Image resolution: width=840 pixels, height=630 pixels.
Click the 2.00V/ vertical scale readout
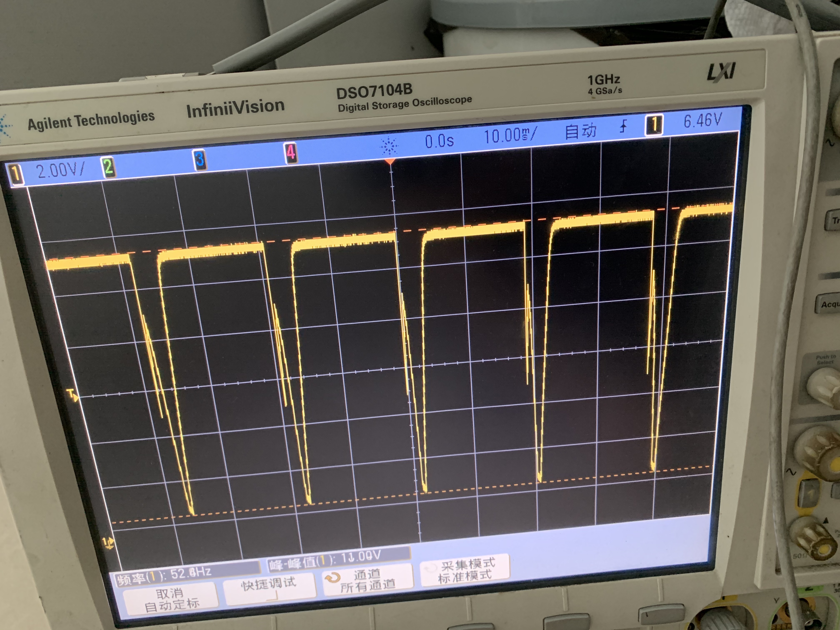pos(60,170)
